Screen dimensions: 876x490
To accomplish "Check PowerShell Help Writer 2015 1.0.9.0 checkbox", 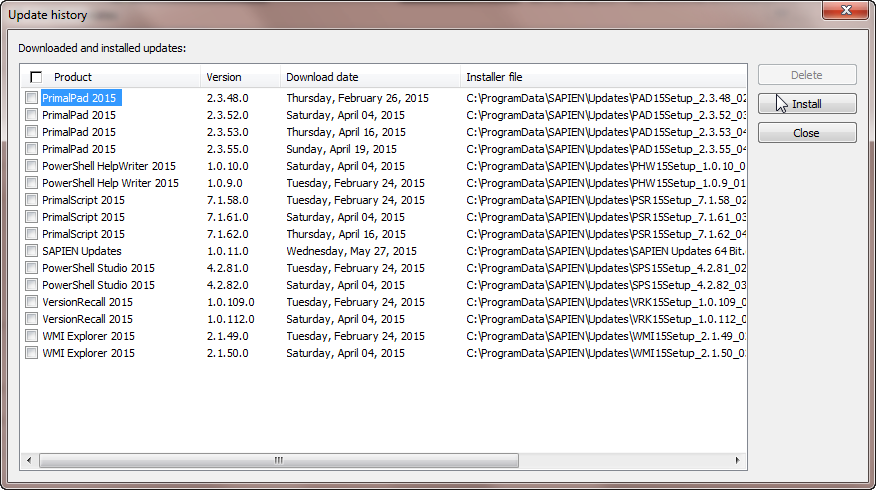I will (31, 183).
